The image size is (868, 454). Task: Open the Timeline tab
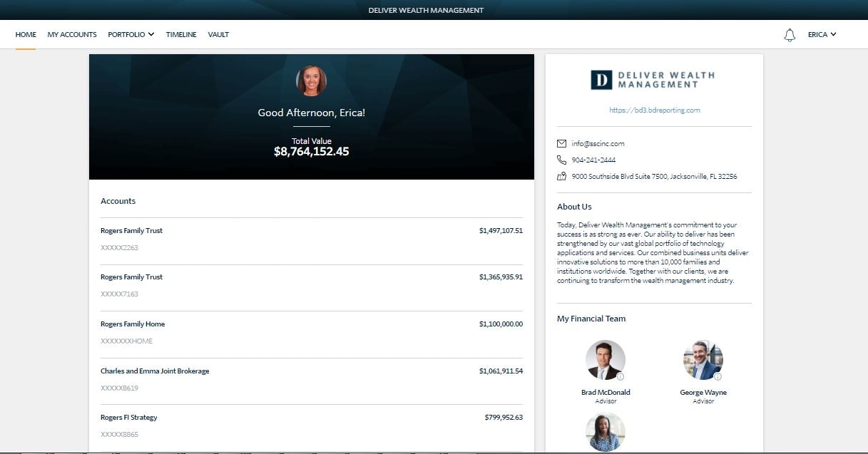(x=181, y=34)
